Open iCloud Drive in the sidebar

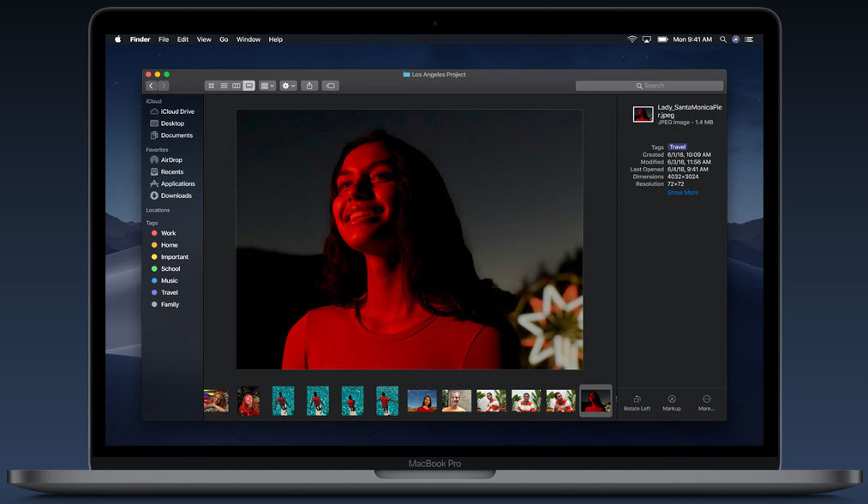(172, 111)
